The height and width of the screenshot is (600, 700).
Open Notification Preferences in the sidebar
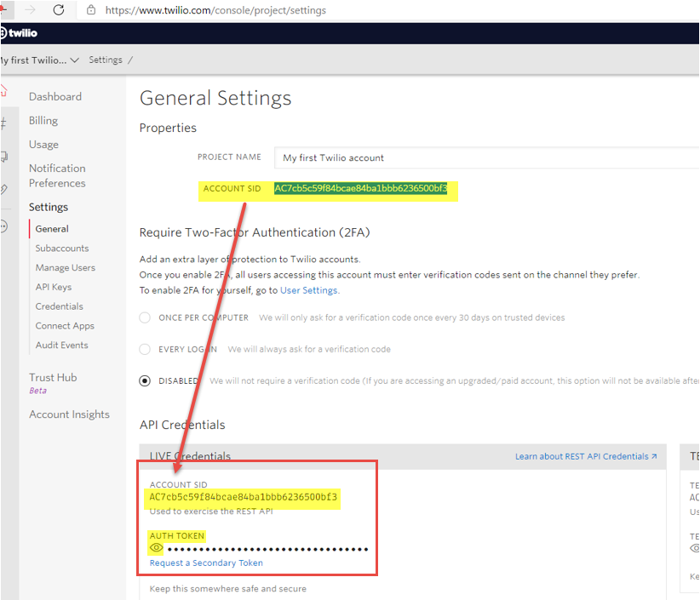pyautogui.click(x=57, y=176)
